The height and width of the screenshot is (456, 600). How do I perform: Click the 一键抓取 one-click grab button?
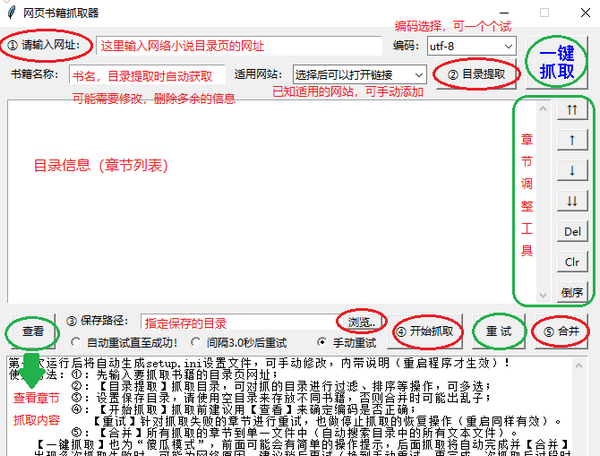click(x=556, y=63)
